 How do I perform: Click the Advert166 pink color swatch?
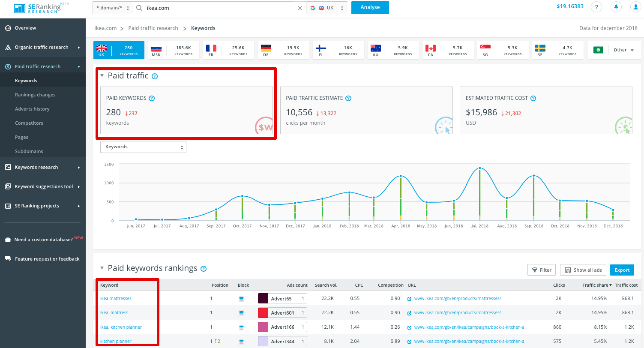pos(263,327)
